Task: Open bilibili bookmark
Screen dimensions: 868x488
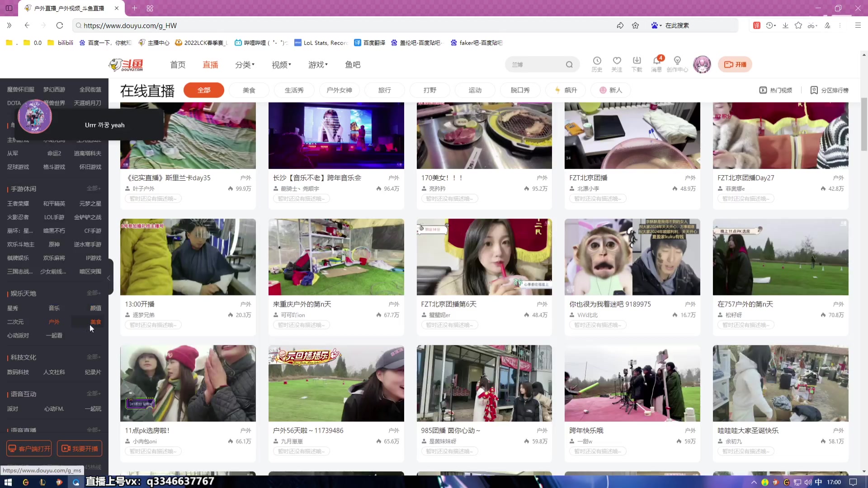Action: [61, 42]
